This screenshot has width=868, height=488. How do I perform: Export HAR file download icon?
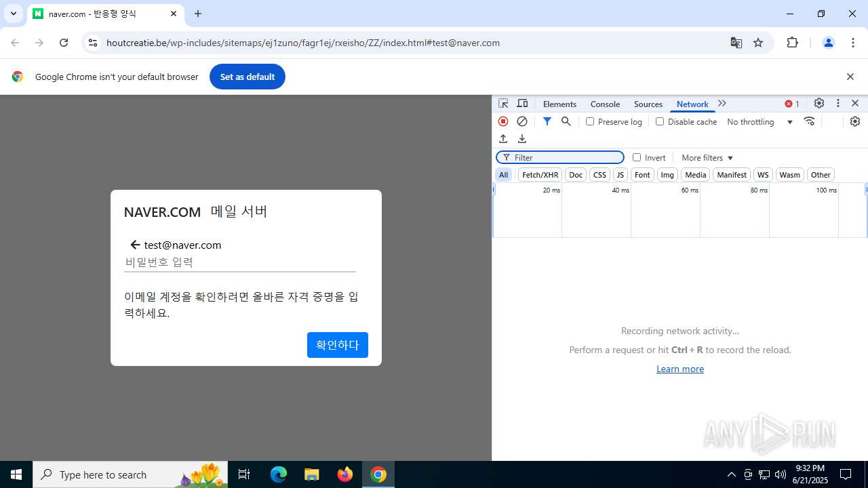522,138
